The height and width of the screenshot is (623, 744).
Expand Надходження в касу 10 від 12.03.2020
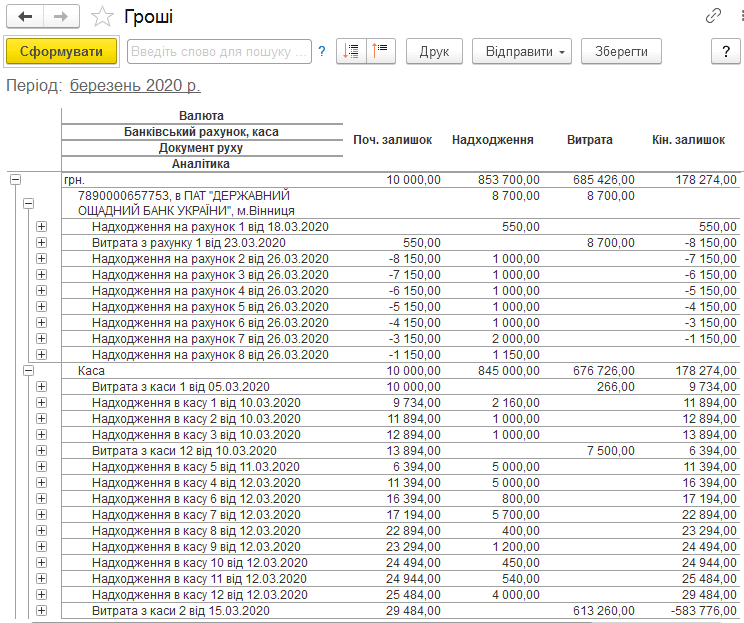click(x=42, y=562)
